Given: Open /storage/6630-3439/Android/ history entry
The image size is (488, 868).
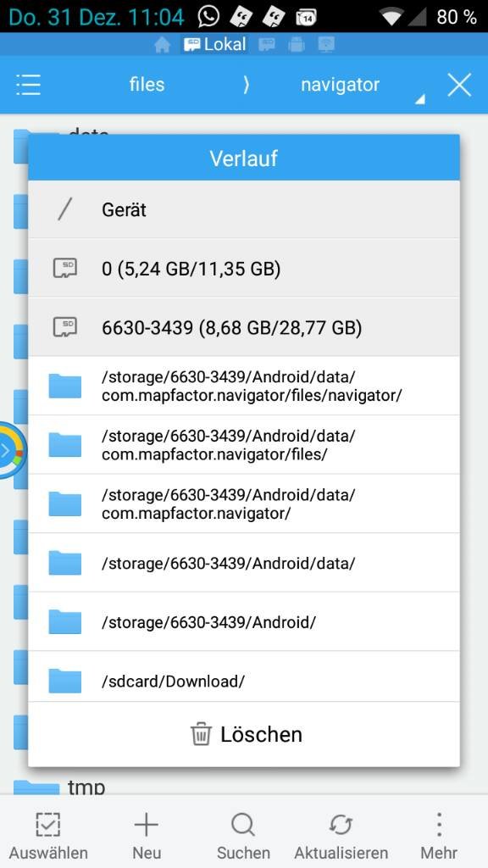Looking at the screenshot, I should (x=244, y=621).
